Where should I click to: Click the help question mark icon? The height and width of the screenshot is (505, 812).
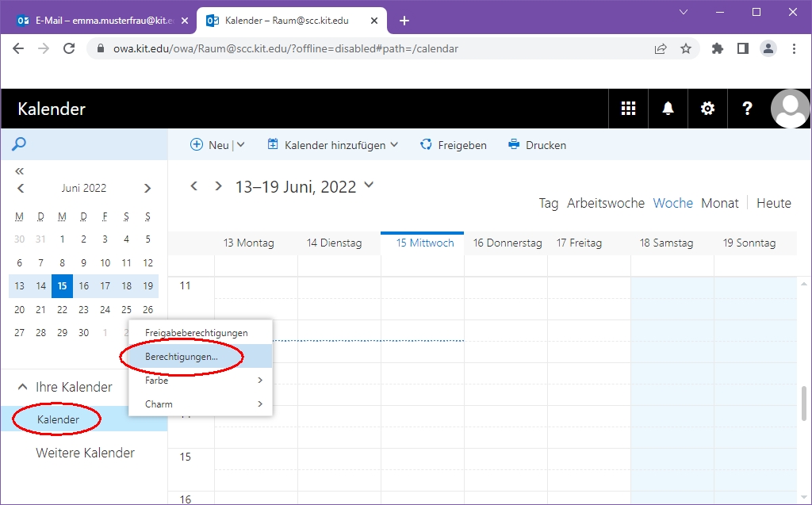(x=747, y=109)
